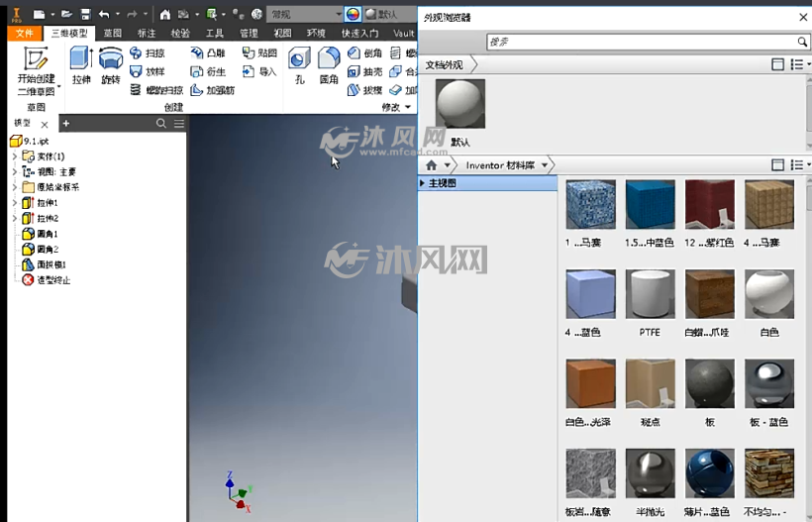Click the search icon in model browser
This screenshot has width=812, height=522.
pos(161,123)
